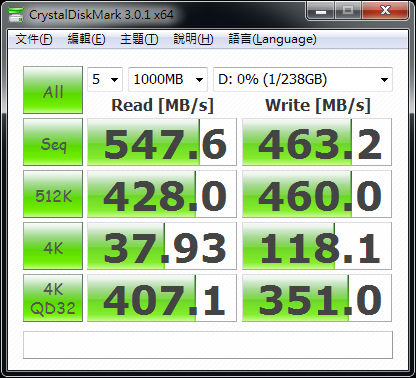Click the Write [MB/s] column header

(318, 105)
